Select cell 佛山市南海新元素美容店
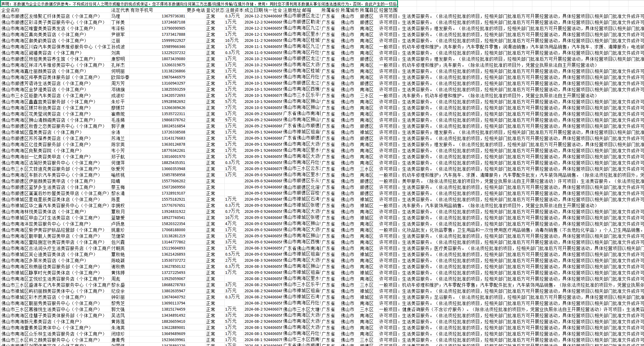644x346 pixels. click(42, 322)
